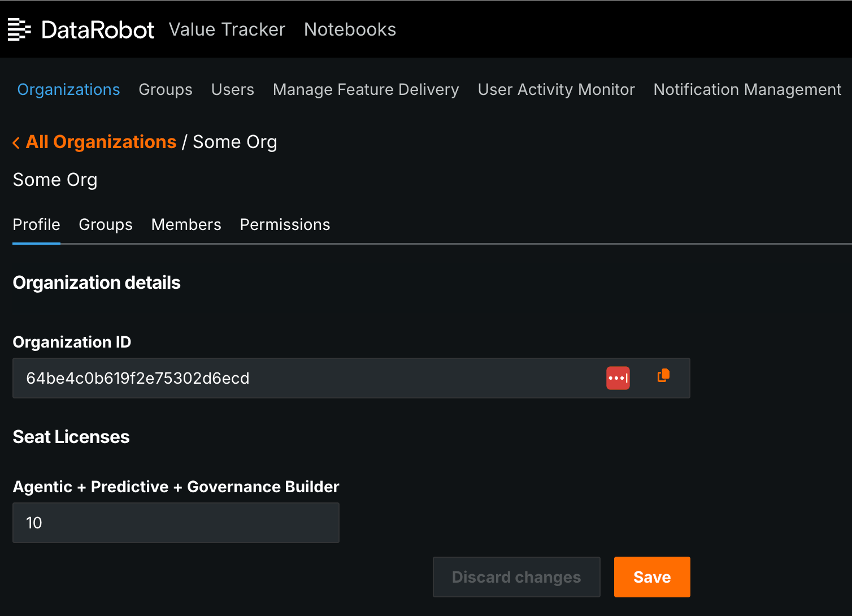Switch to the organization's Groups tab

point(106,224)
